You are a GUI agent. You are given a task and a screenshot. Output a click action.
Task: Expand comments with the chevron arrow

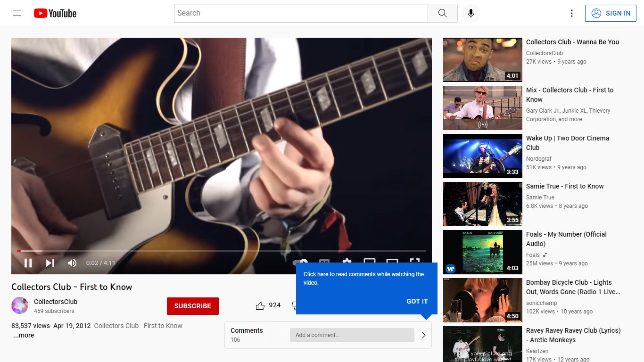click(423, 335)
